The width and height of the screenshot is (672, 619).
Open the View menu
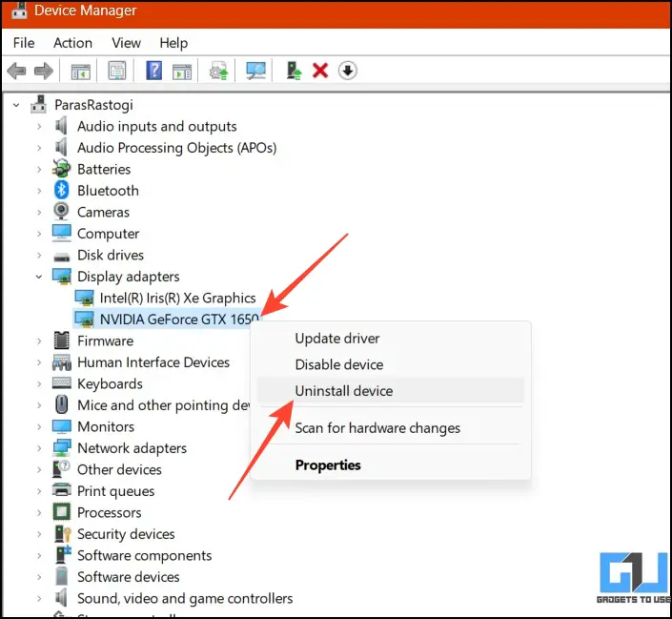(126, 43)
